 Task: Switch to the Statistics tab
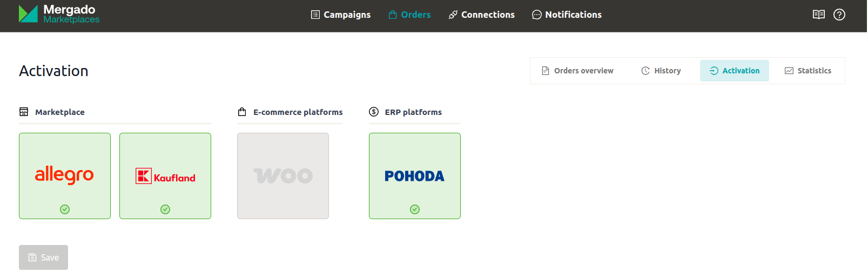808,71
